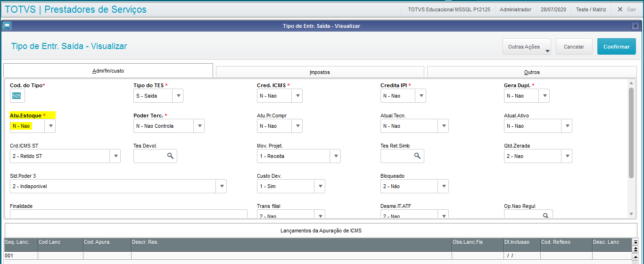Click the top grid scroll arrow icon

pos(635,242)
